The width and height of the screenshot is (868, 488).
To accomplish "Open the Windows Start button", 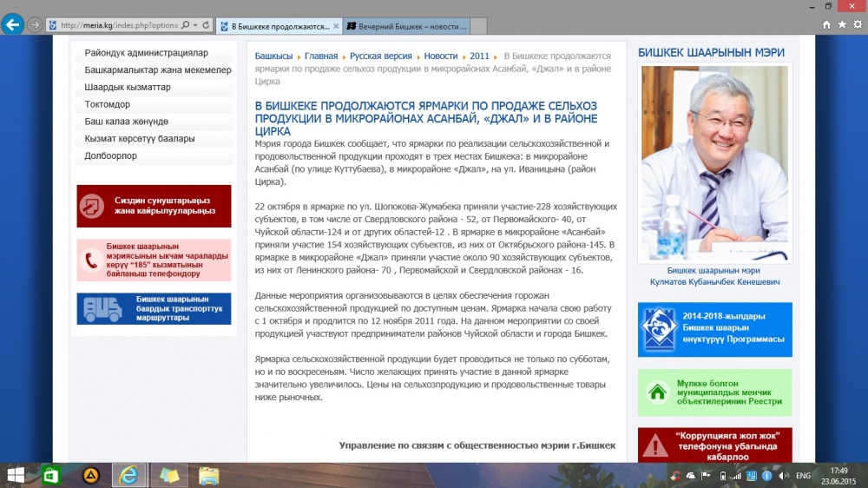I will (16, 475).
